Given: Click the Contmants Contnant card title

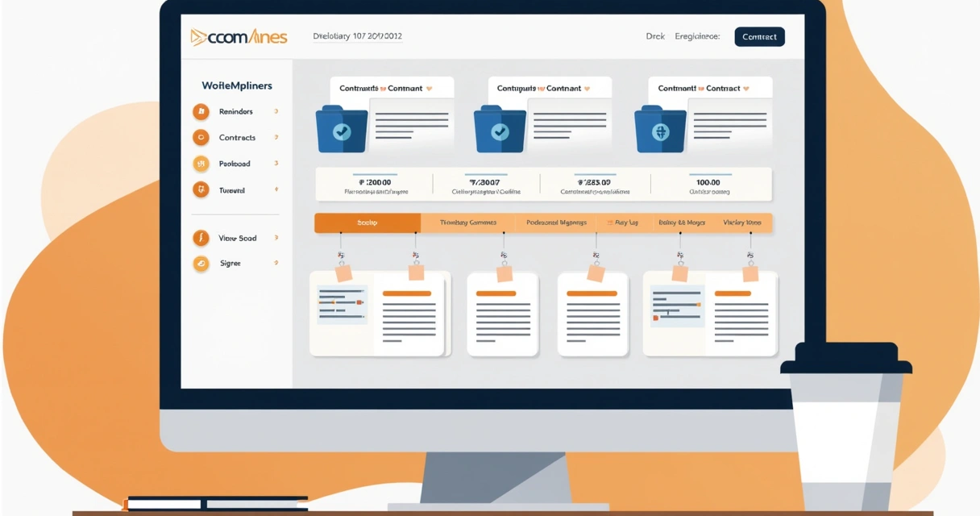Looking at the screenshot, I should pyautogui.click(x=381, y=89).
